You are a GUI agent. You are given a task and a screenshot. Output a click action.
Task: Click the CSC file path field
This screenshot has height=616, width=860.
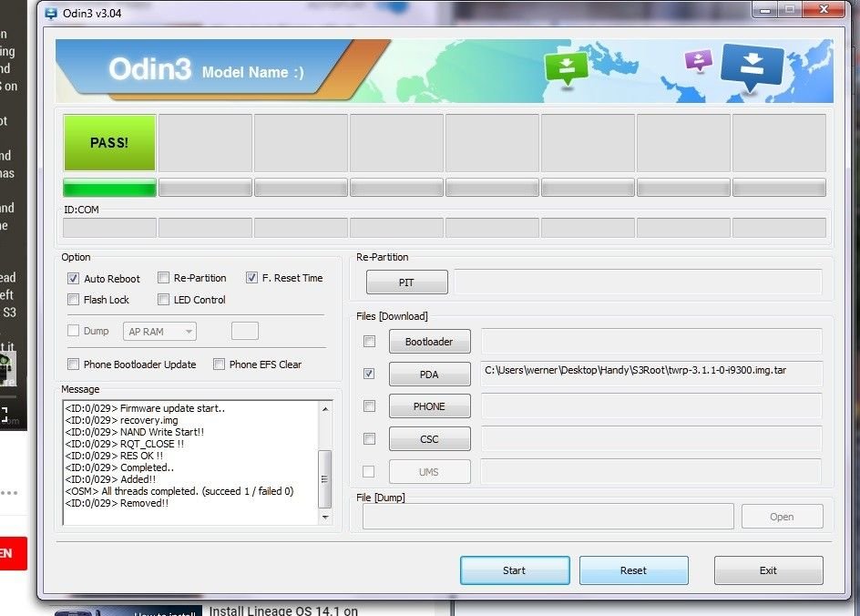(651, 439)
